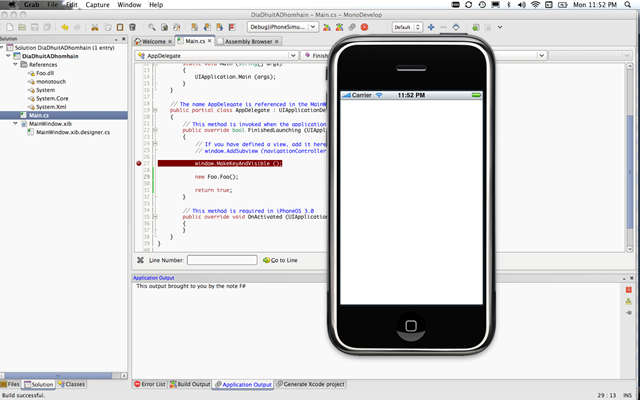640x400 pixels.
Task: Paste from clipboard toolbar icon
Action: (120, 27)
